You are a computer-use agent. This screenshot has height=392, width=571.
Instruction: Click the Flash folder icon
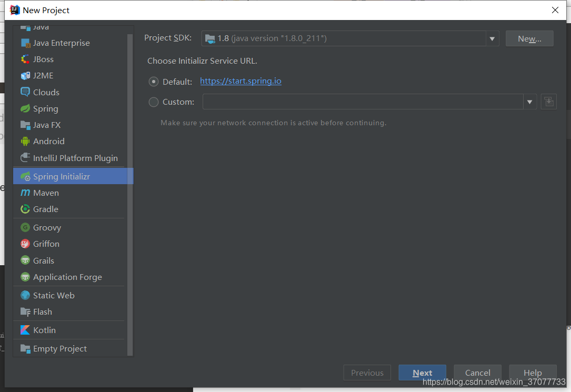[25, 312]
